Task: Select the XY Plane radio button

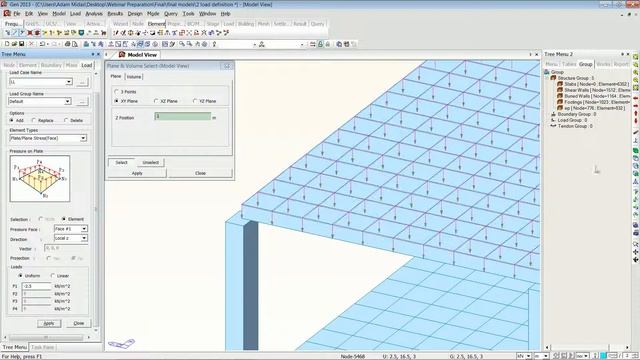Action: pyautogui.click(x=116, y=101)
